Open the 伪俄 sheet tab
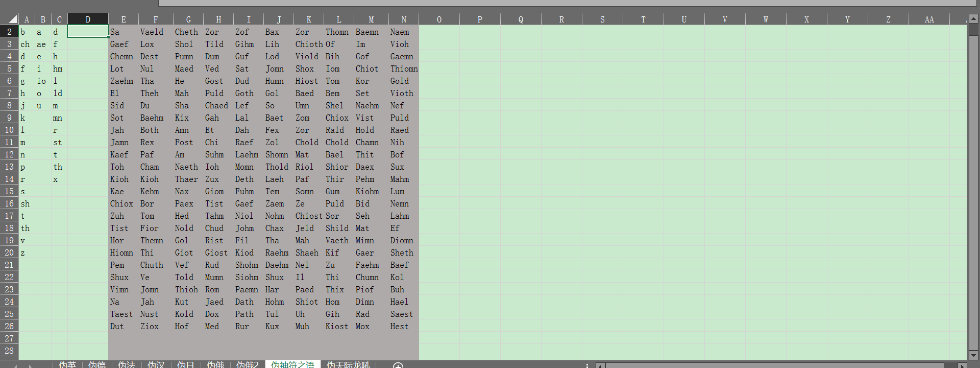Viewport: 980px width, 368px height. pos(215,364)
